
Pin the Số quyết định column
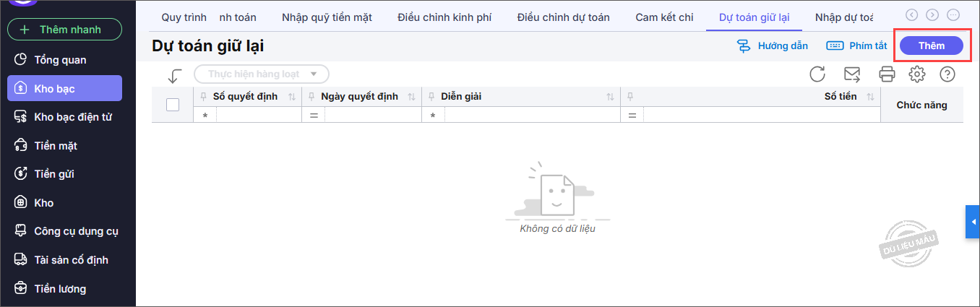[x=203, y=97]
